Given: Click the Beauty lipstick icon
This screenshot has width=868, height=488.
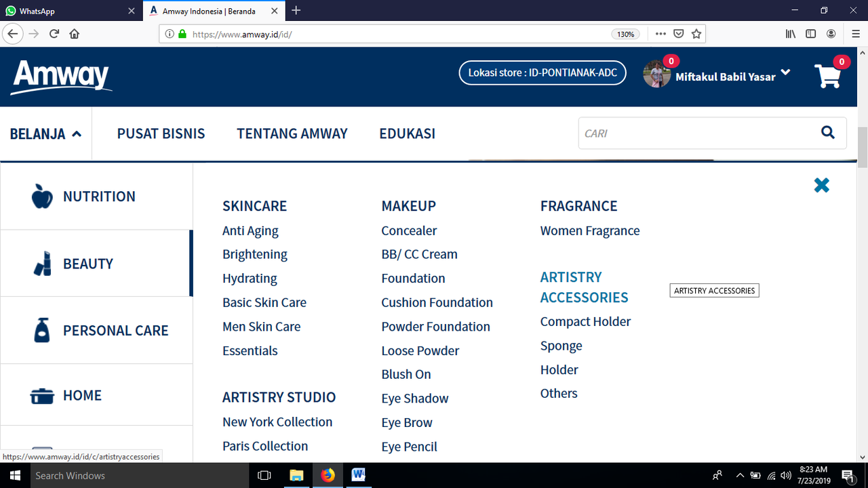Looking at the screenshot, I should pos(43,264).
